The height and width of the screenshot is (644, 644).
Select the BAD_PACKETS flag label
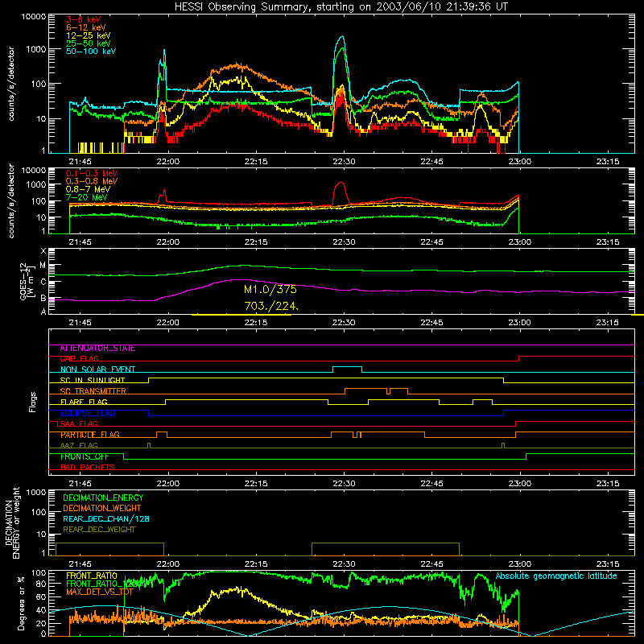[88, 467]
